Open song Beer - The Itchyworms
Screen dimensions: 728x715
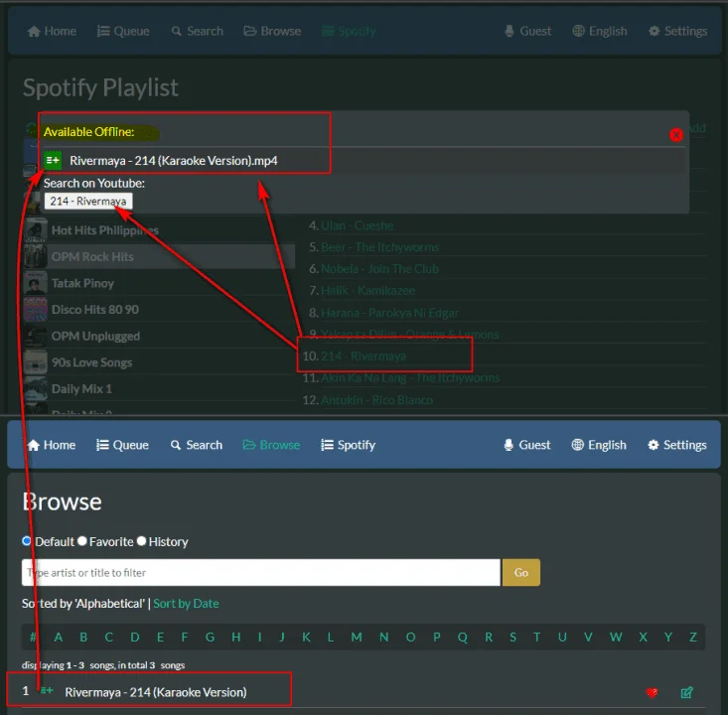click(x=379, y=247)
